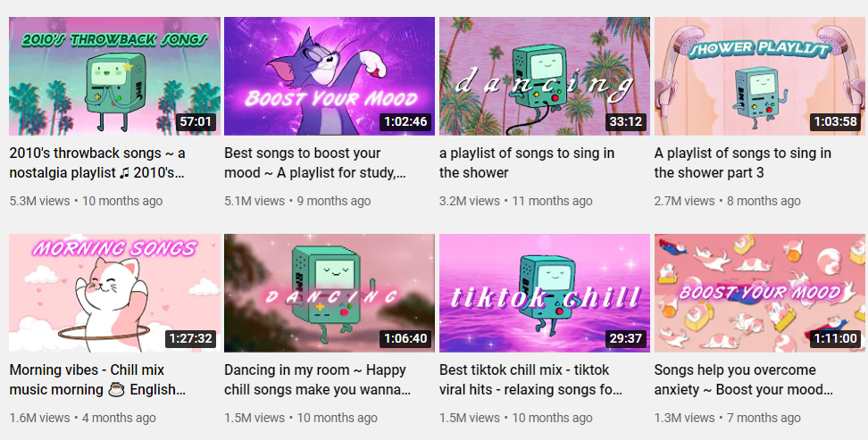Click the Morning vibes - Chill mix title
The image size is (868, 440).
pos(97,379)
